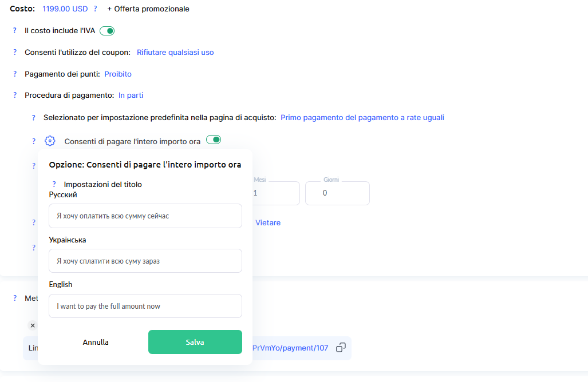Edit the 1199.00 USD cost value
Screen dimensions: 588x382
(65, 9)
